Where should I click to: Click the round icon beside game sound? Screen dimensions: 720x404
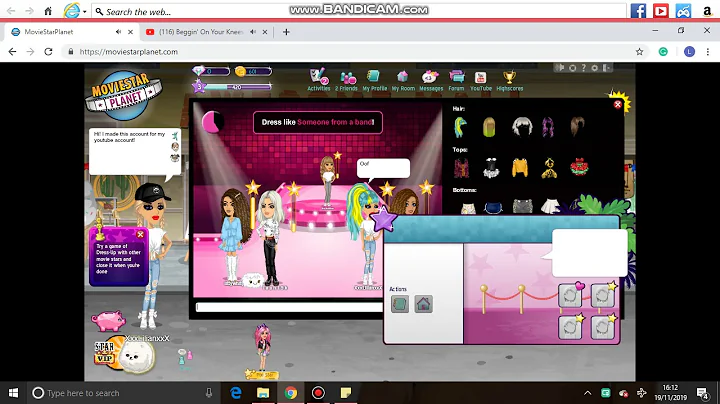[573, 67]
